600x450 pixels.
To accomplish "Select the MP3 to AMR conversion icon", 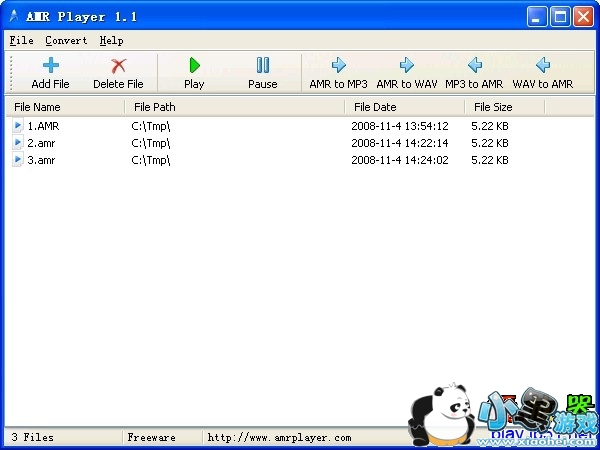I will pos(474,66).
